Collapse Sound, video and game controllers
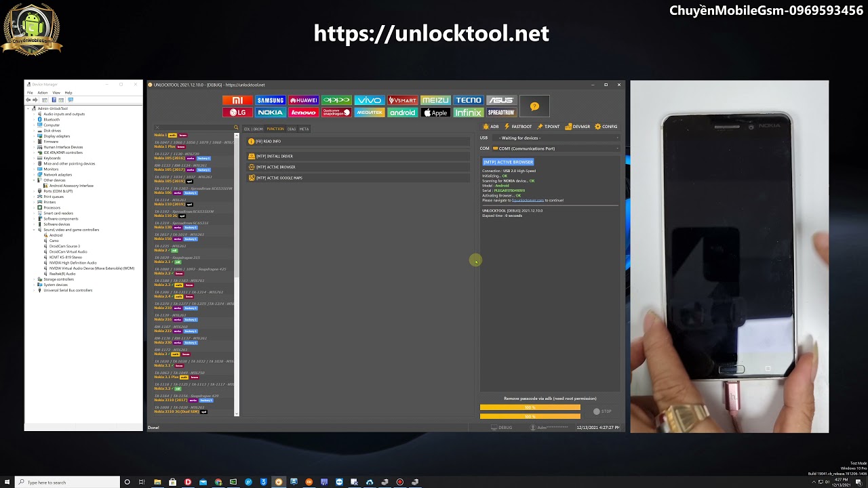 [34, 230]
